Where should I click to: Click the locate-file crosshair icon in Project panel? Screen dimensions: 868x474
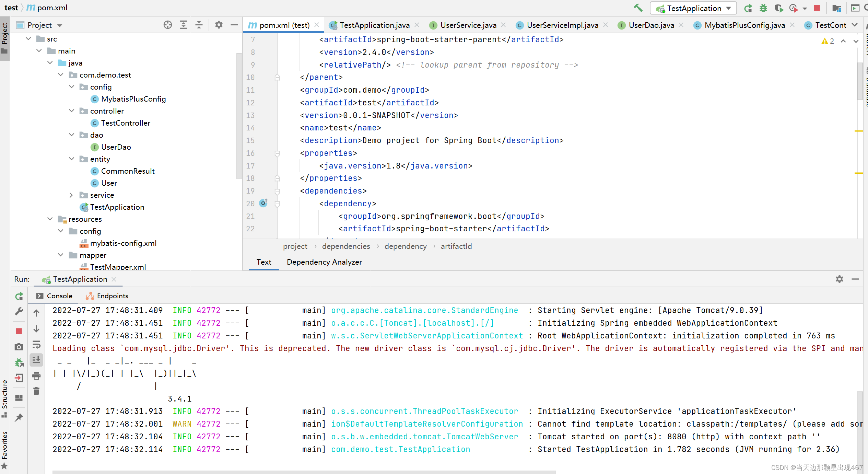168,25
